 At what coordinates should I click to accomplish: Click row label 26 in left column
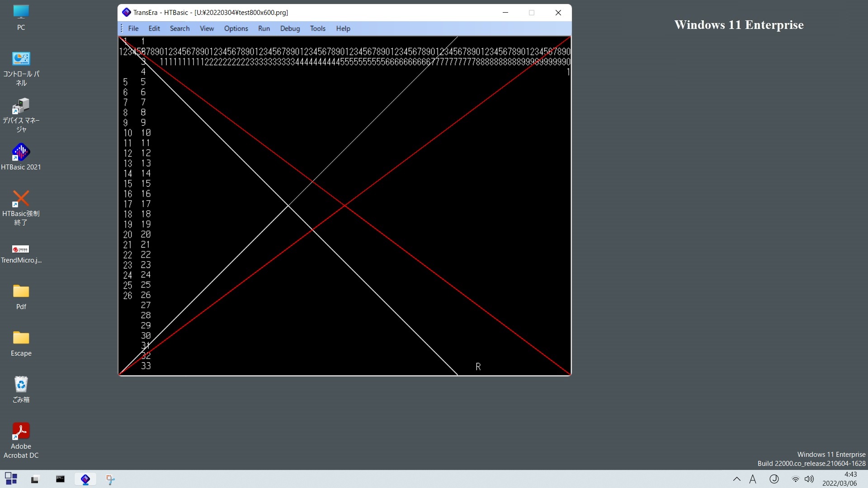click(x=127, y=296)
